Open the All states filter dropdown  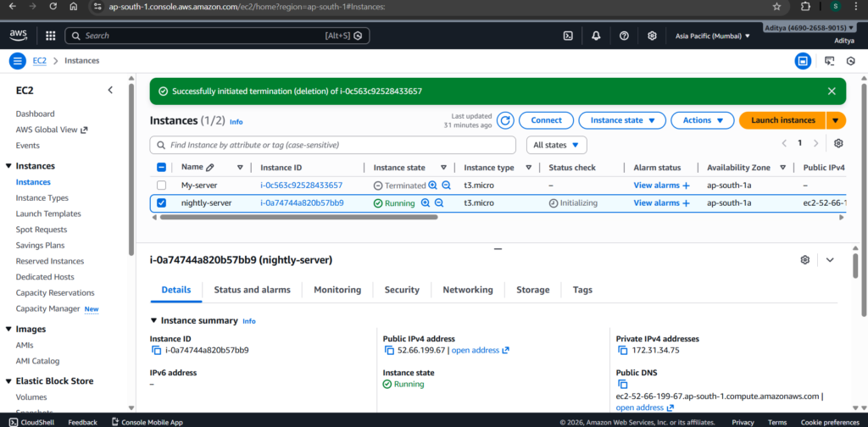pos(556,145)
